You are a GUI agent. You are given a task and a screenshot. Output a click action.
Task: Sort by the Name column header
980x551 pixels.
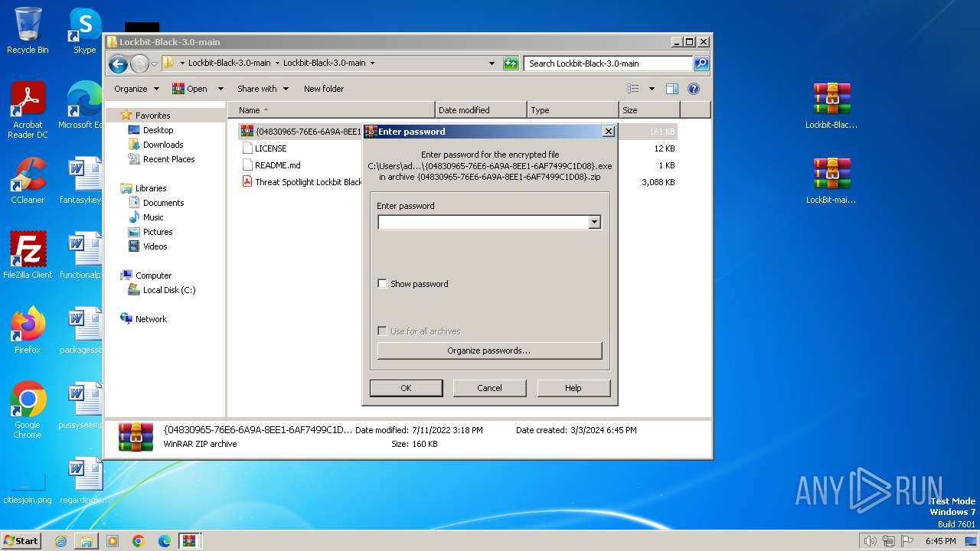(x=333, y=110)
